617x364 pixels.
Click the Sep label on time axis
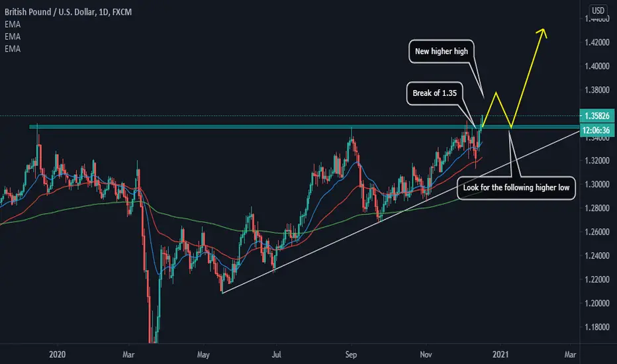351,355
